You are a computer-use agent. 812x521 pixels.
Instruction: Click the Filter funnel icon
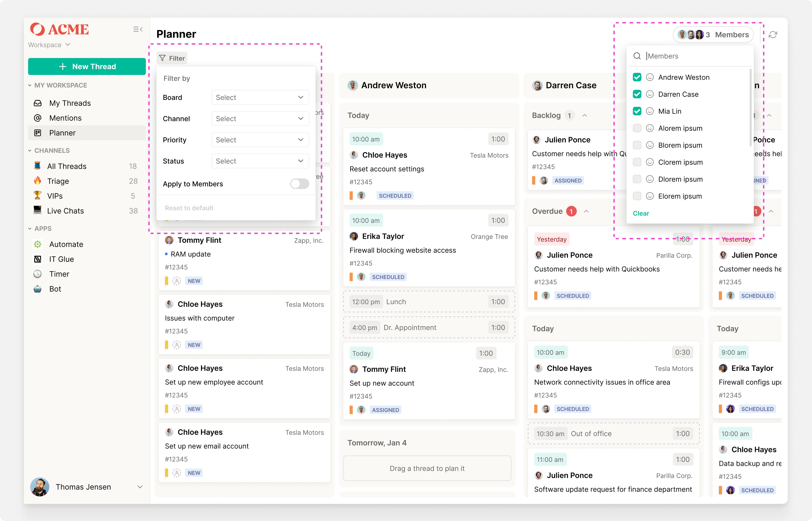coord(163,58)
